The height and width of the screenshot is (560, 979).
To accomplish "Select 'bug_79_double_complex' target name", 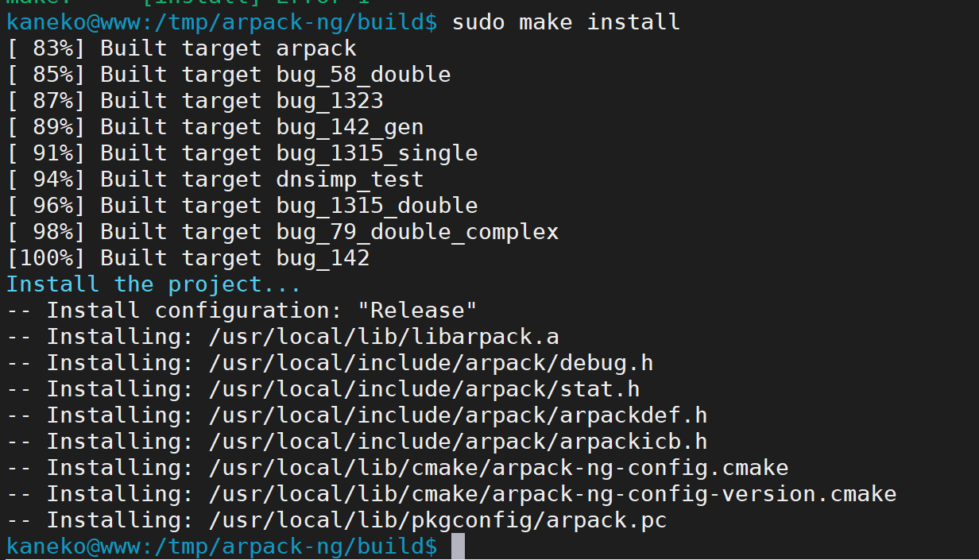I will pos(417,231).
